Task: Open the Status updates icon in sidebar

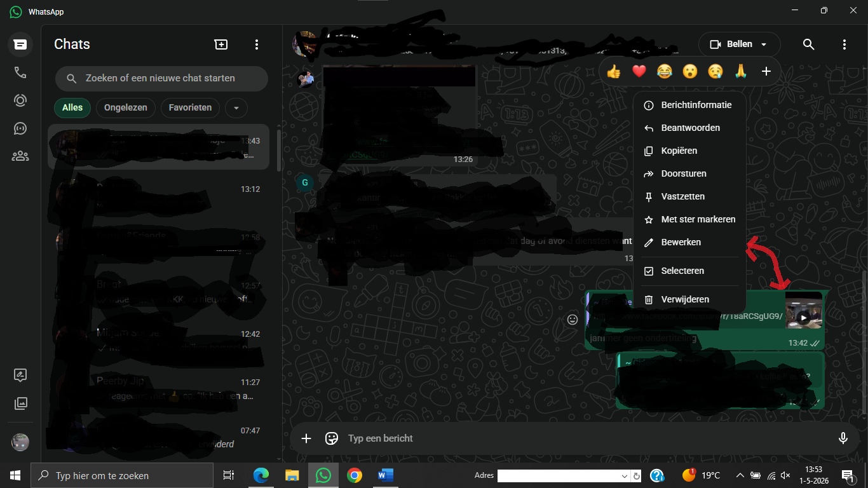Action: click(20, 100)
